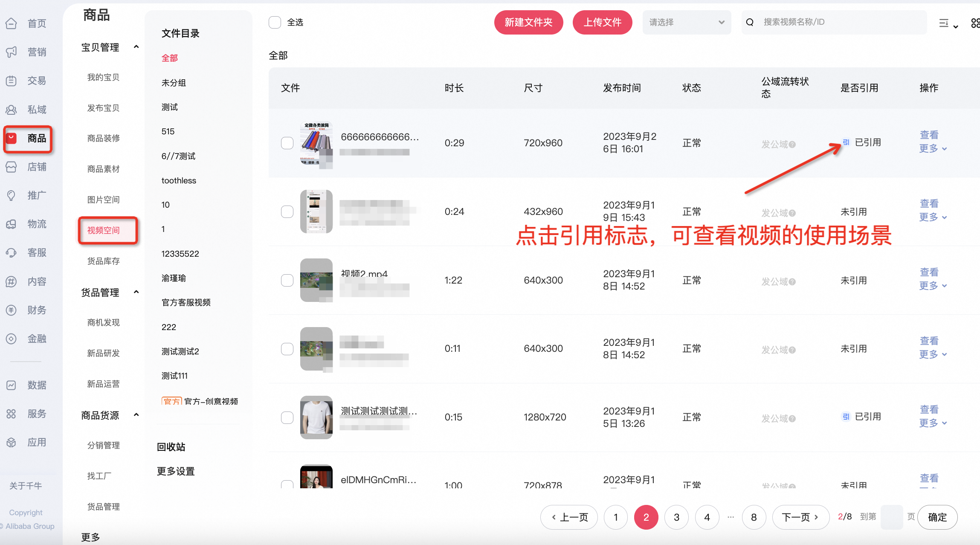Click the 私域 people icon
The height and width of the screenshot is (545, 980).
pos(12,110)
